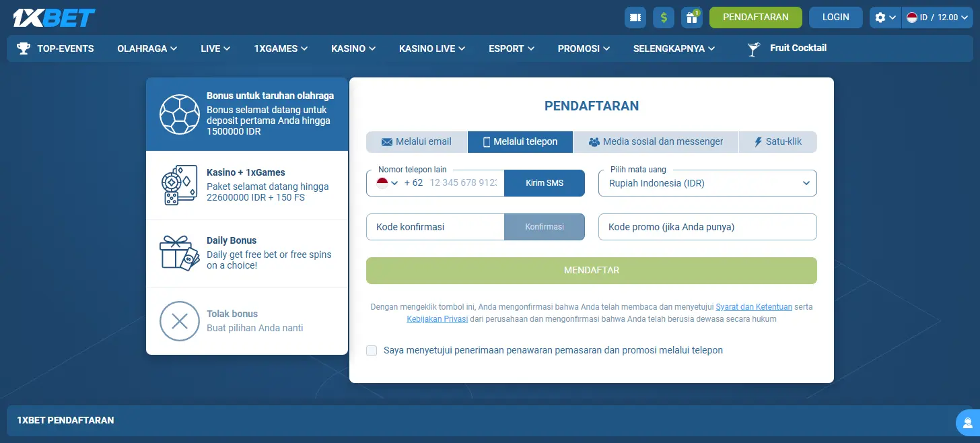Open the settings gear icon
Screen dimensions: 980x443
[x=884, y=18]
